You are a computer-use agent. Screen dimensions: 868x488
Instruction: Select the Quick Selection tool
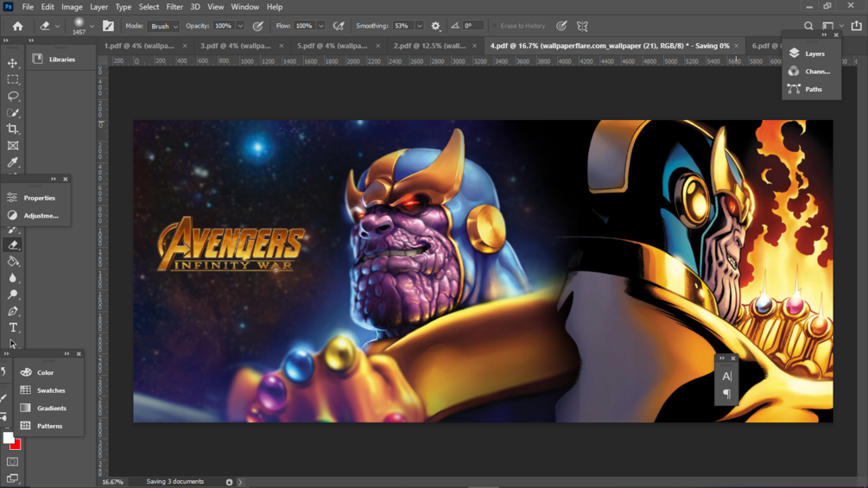[x=13, y=113]
